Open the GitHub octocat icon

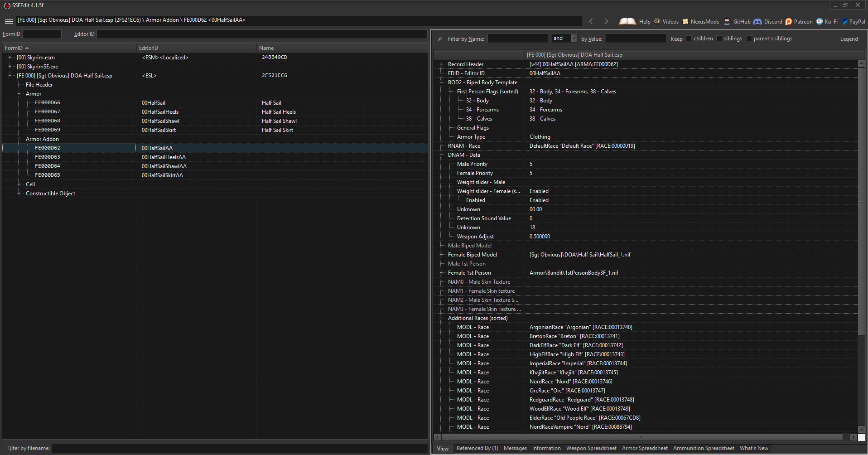tap(727, 21)
